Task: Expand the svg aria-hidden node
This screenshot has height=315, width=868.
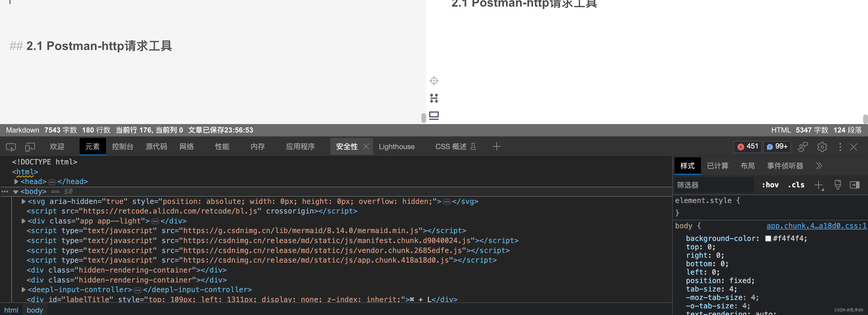Action: click(x=23, y=201)
